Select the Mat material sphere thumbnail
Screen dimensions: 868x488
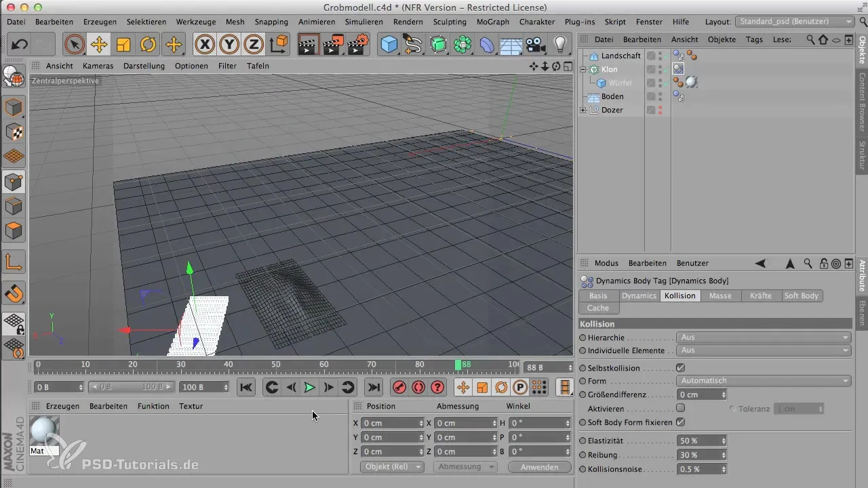(x=45, y=430)
